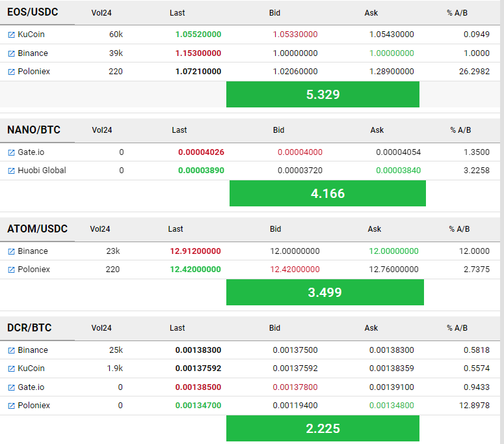
Task: Select volume 23k in Binance row
Action: click(x=113, y=251)
